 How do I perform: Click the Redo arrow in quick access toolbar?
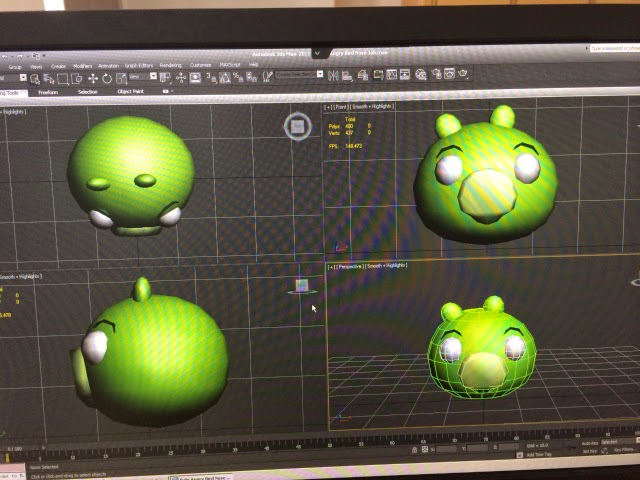coord(20,56)
